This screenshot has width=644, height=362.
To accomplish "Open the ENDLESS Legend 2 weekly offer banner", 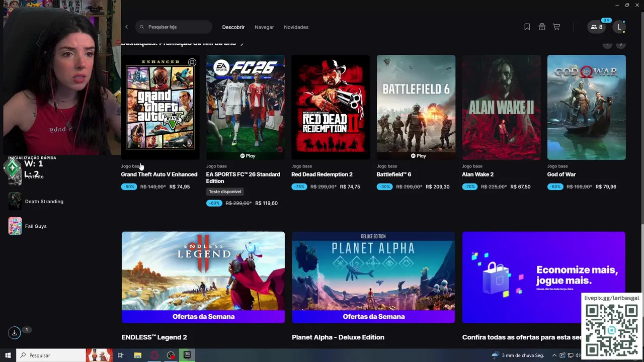I will (203, 277).
